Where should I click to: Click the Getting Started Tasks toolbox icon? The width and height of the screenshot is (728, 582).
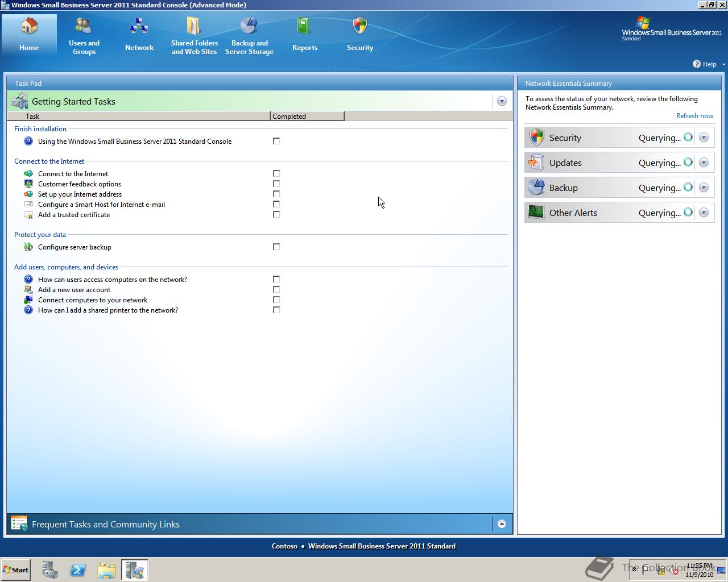coord(19,101)
